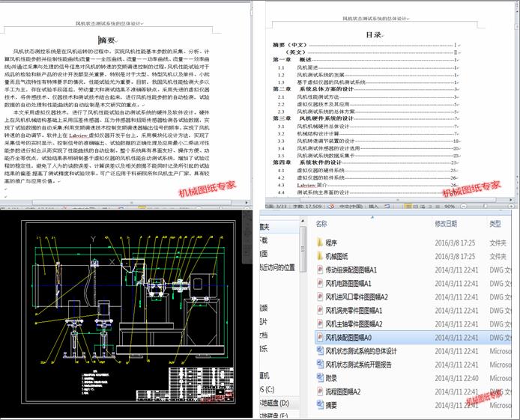Screen dimensions: 520x420
Task: Select Word icon of 风机状态测试系统的总体设计
Action: pyautogui.click(x=320, y=351)
